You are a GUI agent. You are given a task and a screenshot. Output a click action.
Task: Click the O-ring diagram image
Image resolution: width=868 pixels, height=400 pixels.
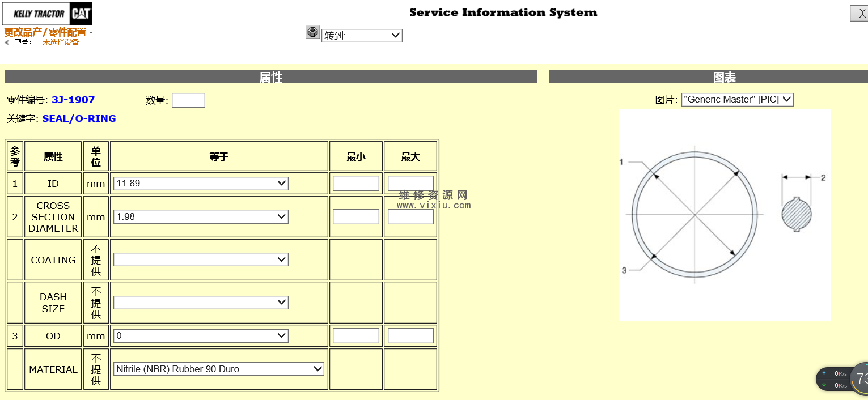[x=725, y=215]
